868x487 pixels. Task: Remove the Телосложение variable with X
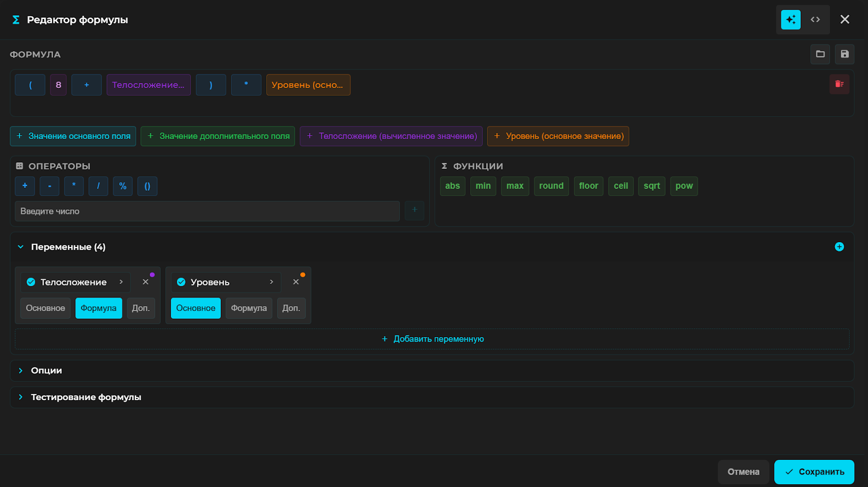coord(145,282)
